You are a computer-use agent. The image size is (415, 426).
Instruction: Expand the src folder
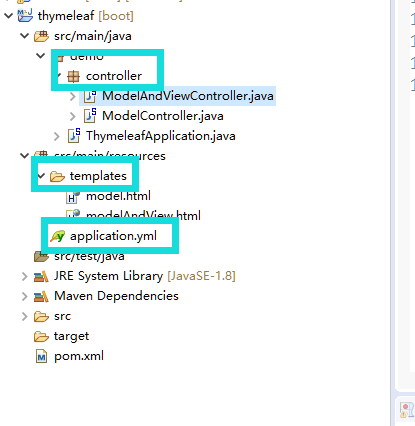tap(24, 316)
